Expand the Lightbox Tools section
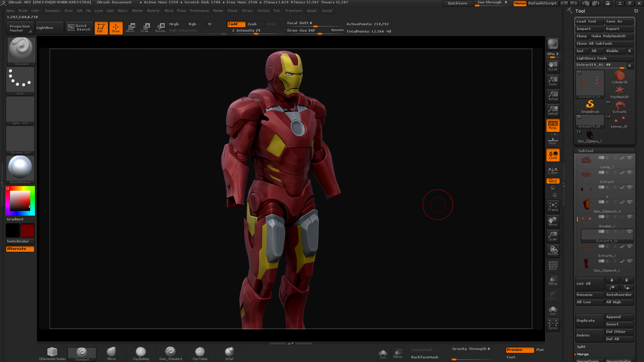644x362 pixels. click(x=604, y=58)
